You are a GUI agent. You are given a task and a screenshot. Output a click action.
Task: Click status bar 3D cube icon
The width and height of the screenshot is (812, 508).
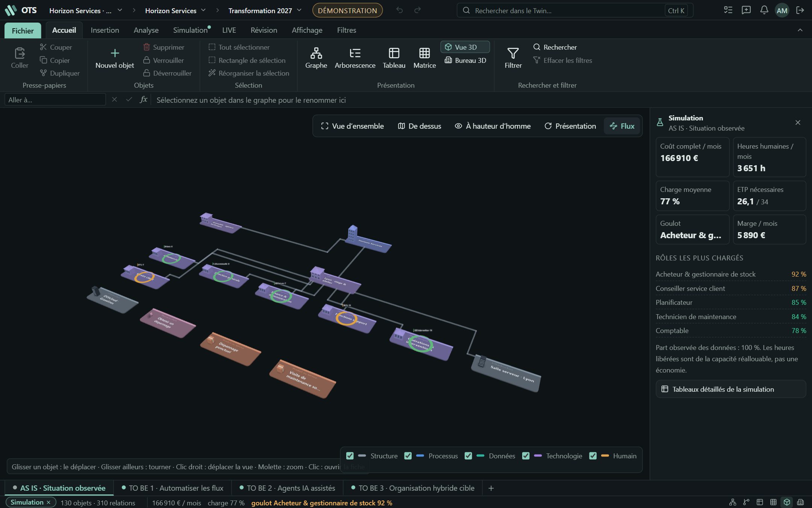coord(787,502)
